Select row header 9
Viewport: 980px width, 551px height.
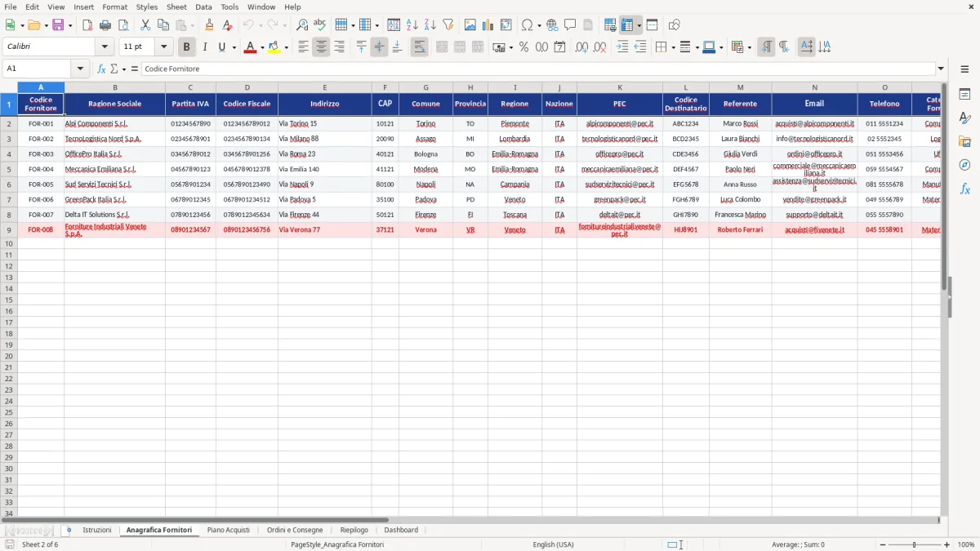coord(9,230)
